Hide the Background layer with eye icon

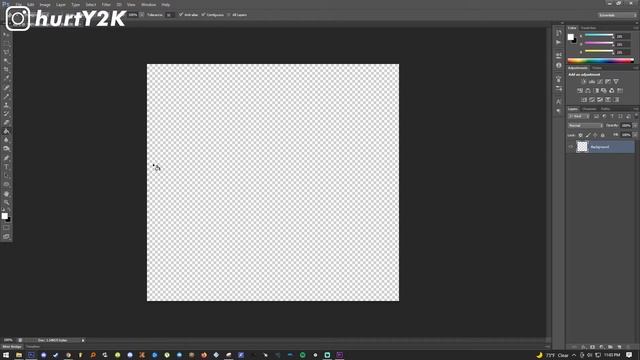click(571, 147)
